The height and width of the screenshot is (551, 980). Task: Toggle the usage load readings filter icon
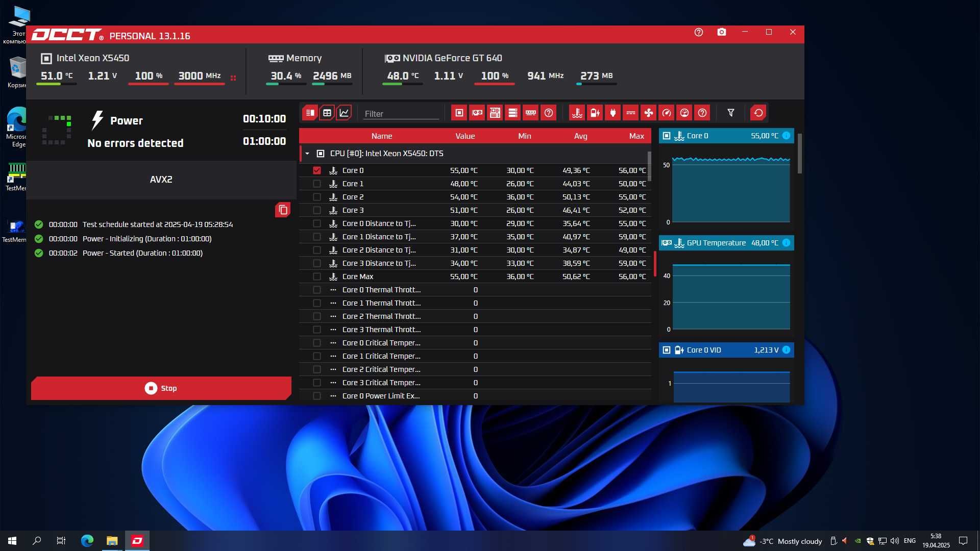pyautogui.click(x=684, y=113)
